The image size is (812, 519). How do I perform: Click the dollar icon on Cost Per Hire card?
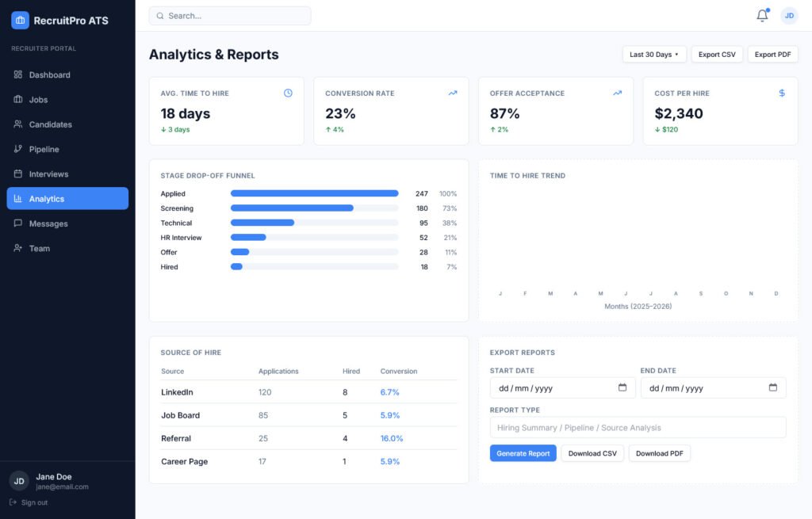(782, 93)
